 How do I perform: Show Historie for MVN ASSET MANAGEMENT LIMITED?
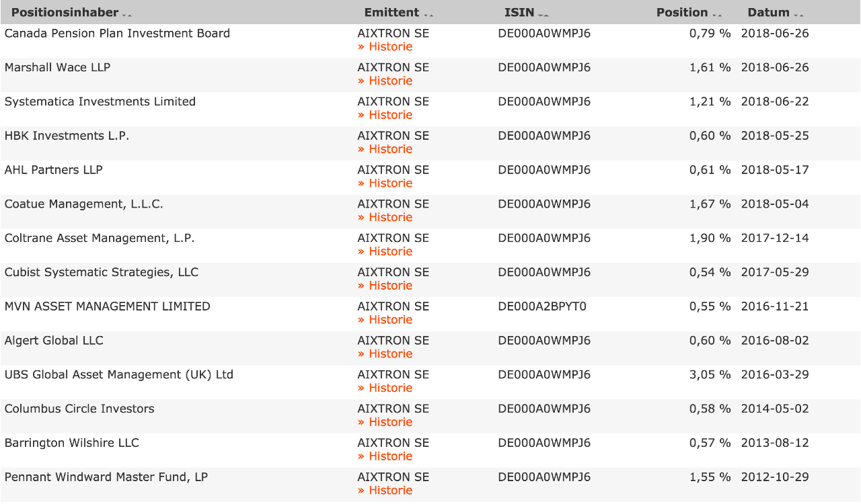pyautogui.click(x=385, y=320)
